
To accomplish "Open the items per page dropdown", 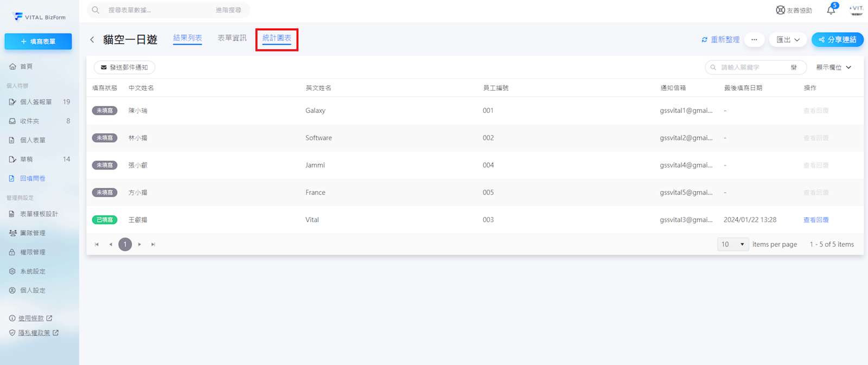I will click(733, 245).
